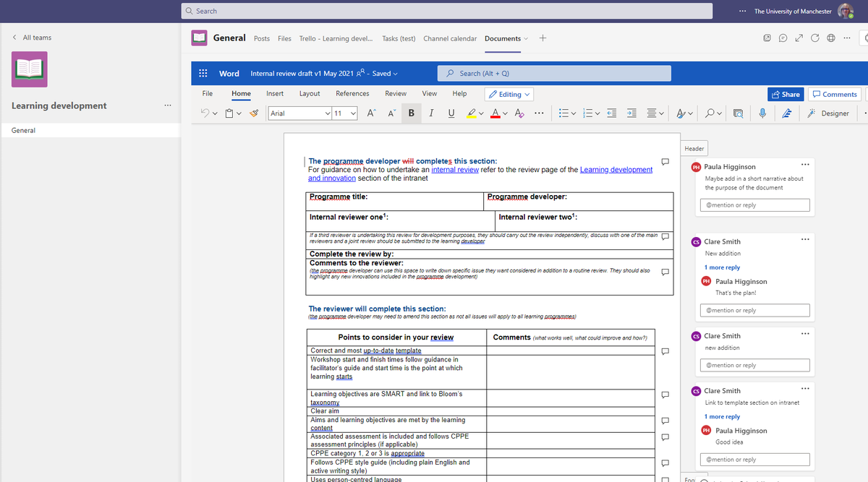Image resolution: width=868 pixels, height=482 pixels.
Task: Open the Word app launcher waffle icon
Action: (x=203, y=73)
